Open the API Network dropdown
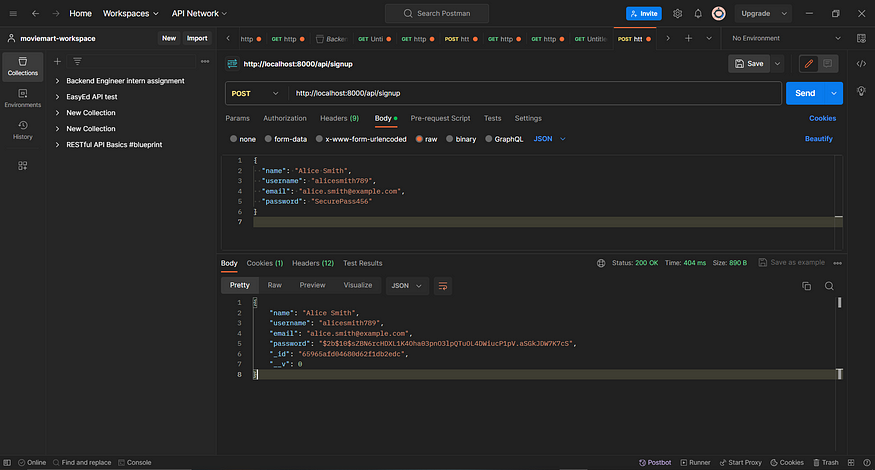 click(x=199, y=13)
